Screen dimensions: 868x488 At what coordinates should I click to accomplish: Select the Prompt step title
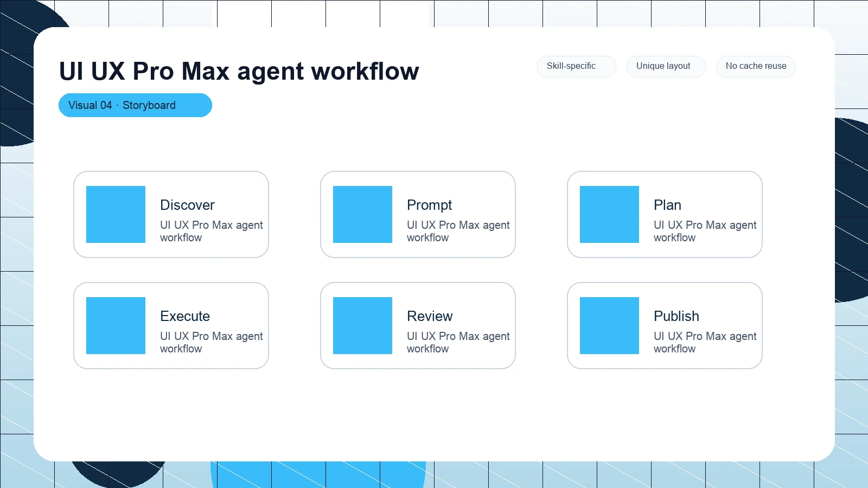click(429, 205)
